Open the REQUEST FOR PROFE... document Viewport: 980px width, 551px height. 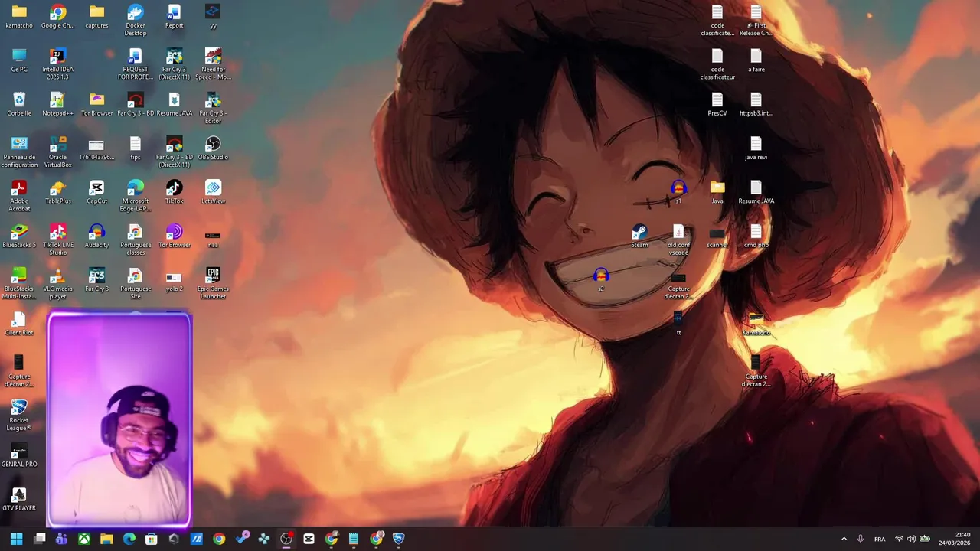(136, 64)
